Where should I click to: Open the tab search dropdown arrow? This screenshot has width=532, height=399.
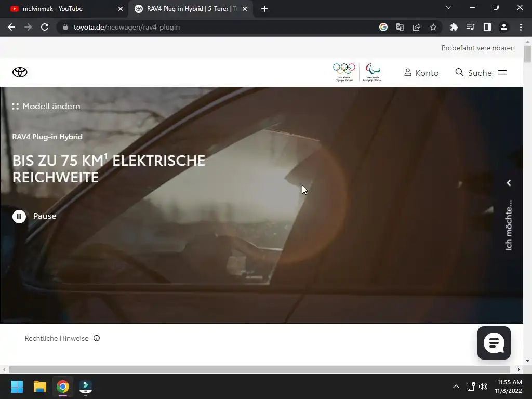point(448,7)
